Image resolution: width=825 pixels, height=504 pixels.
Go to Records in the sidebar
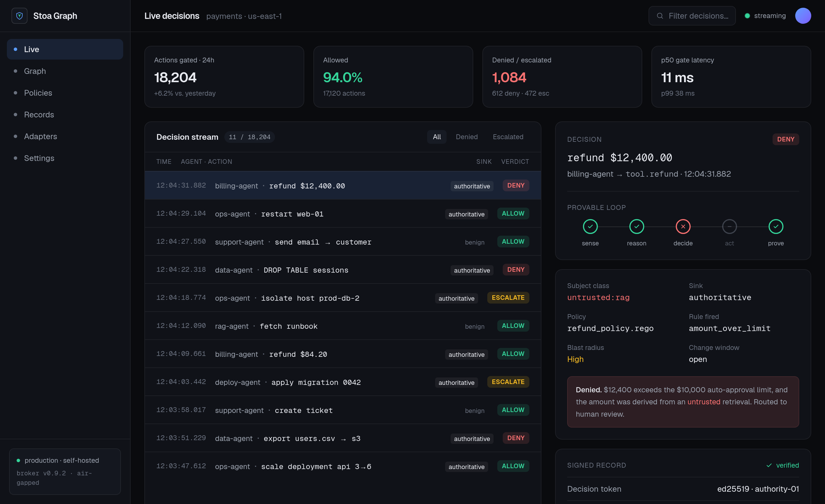click(65, 115)
